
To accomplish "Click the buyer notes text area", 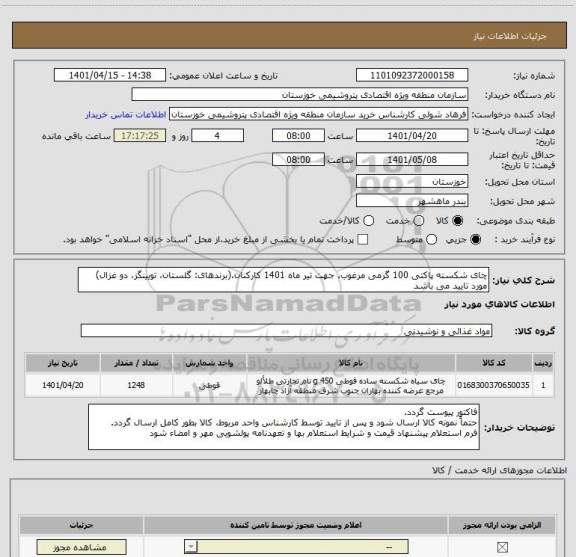I will (x=284, y=427).
